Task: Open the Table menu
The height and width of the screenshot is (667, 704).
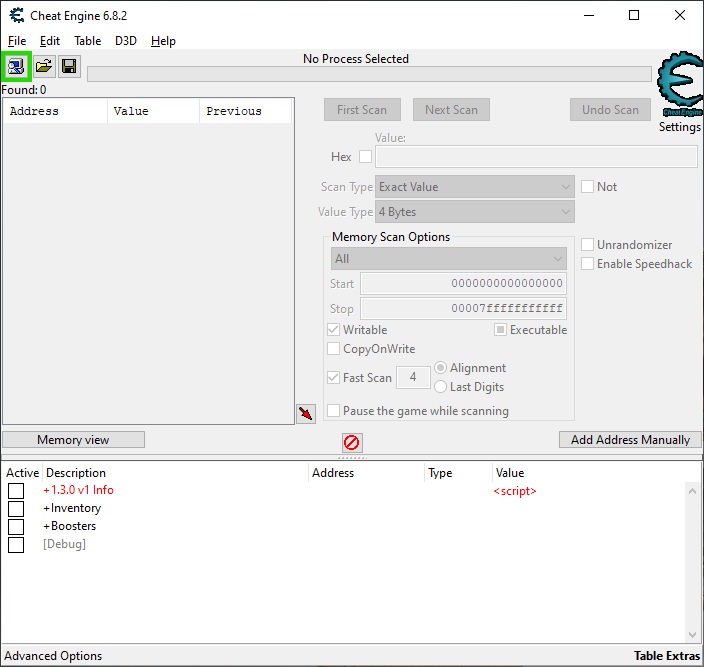Action: click(x=88, y=41)
